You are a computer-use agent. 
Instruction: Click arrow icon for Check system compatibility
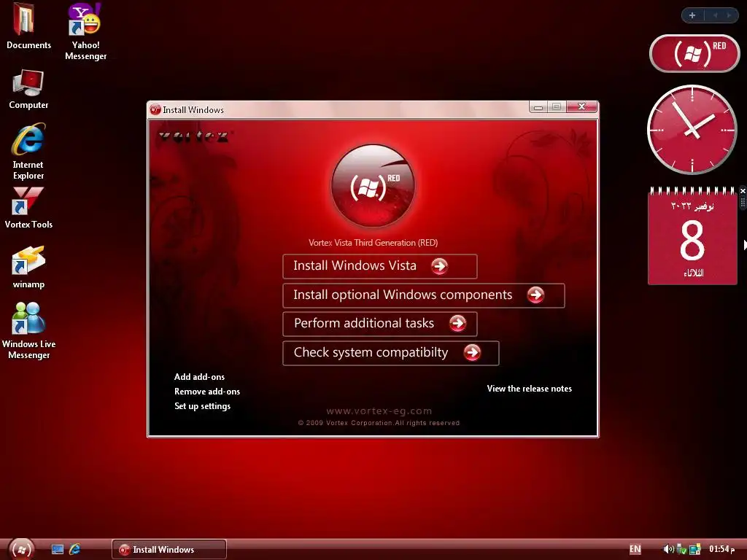tap(472, 352)
